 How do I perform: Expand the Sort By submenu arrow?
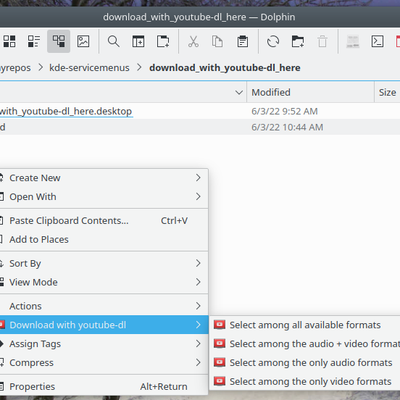[198, 263]
